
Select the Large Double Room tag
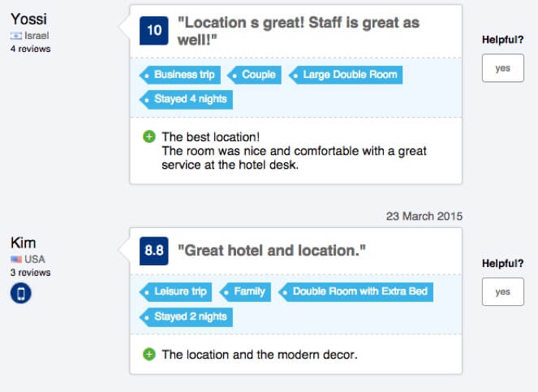tap(346, 75)
